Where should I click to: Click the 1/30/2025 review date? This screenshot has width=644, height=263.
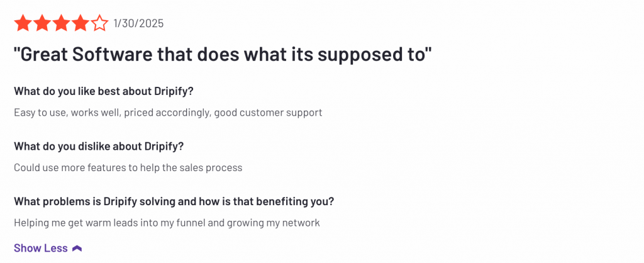point(138,23)
